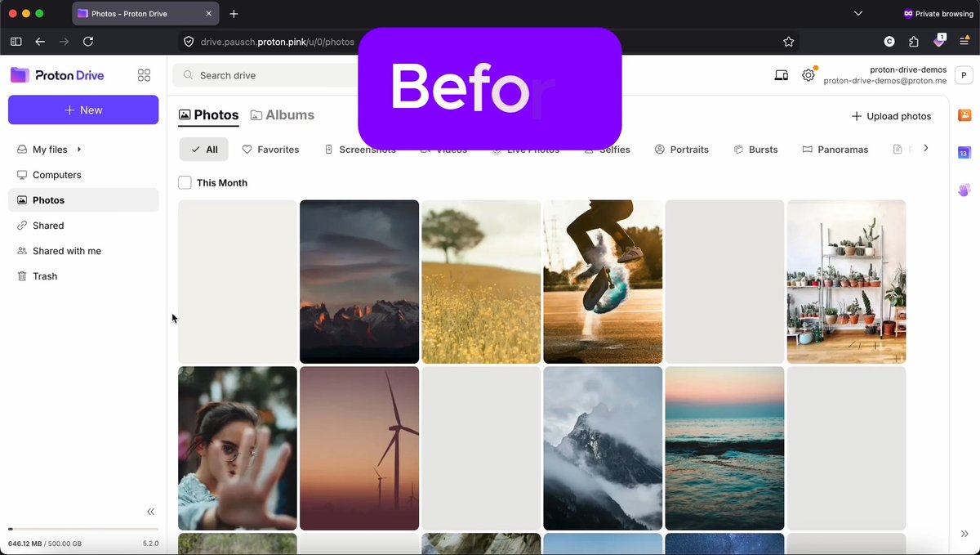Filter photos by Selfies

pyautogui.click(x=608, y=150)
